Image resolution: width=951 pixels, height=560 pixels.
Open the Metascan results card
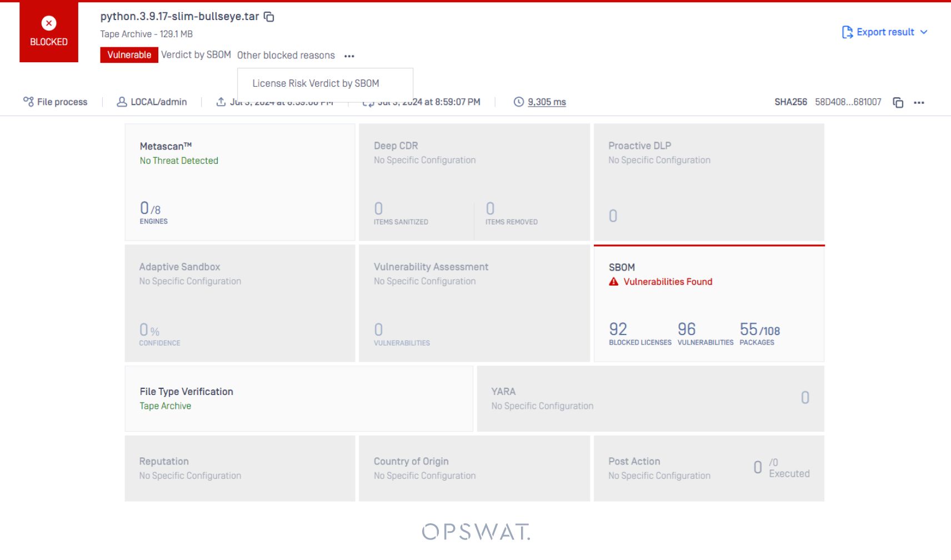tap(239, 182)
